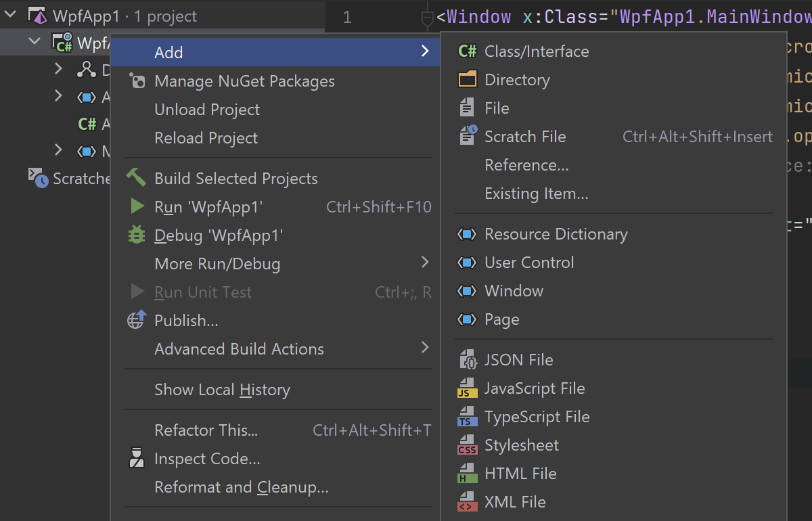Click the Publish globe icon

pyautogui.click(x=137, y=320)
